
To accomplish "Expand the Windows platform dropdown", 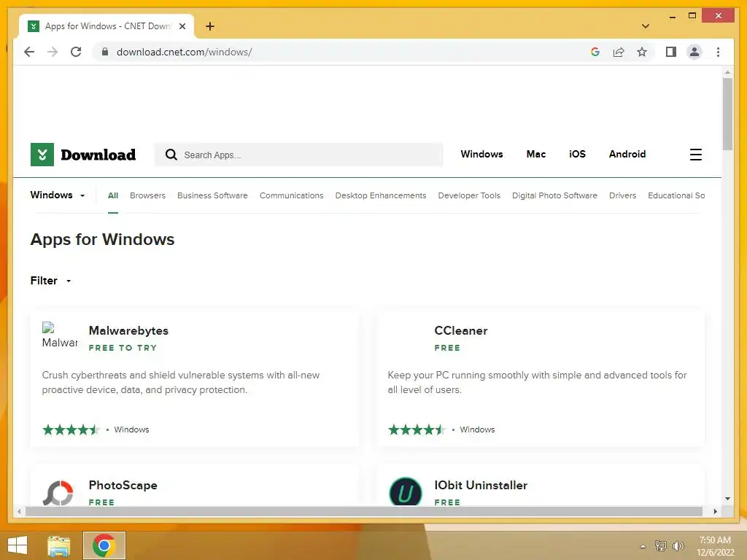I will (58, 195).
